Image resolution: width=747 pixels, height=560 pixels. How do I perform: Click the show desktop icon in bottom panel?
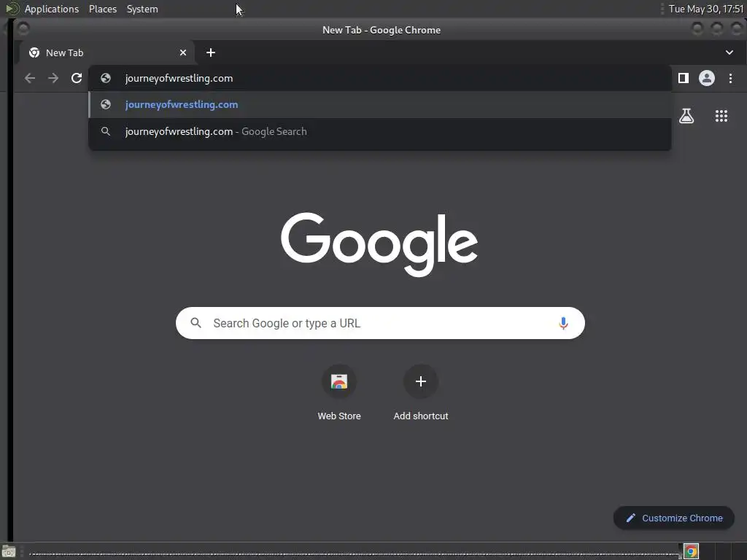[x=9, y=552]
